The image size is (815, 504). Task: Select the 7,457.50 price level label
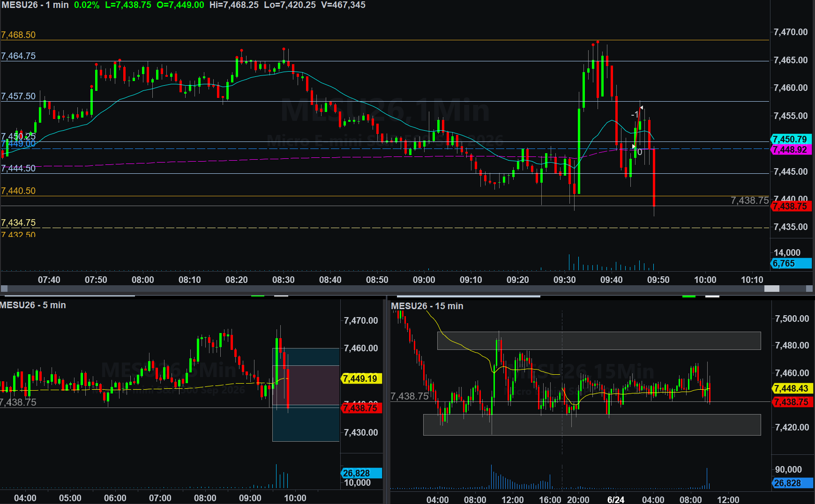pos(18,96)
